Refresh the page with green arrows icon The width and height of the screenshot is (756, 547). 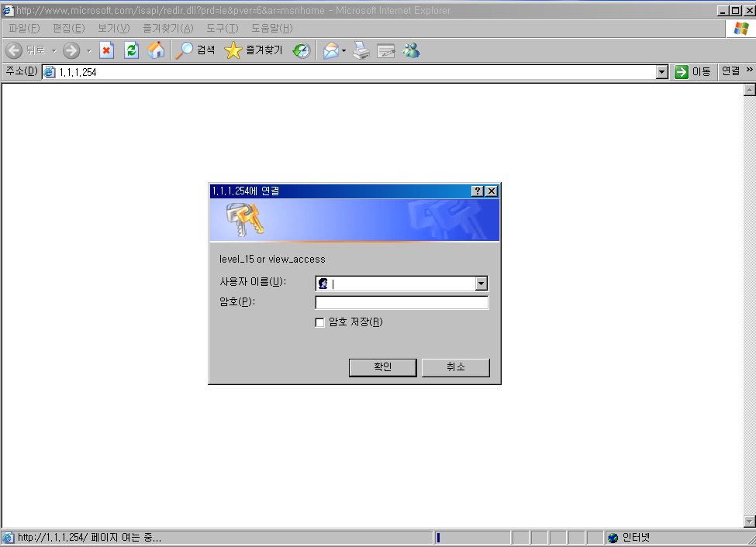131,50
